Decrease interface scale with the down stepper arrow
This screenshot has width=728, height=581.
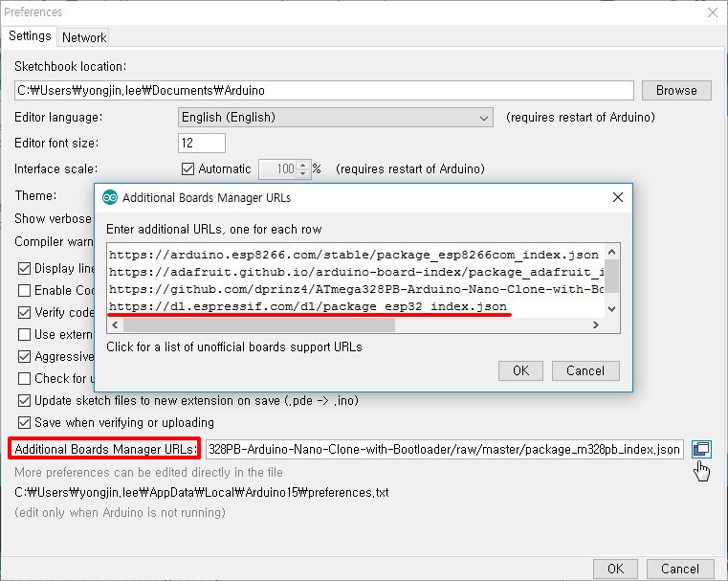point(302,173)
